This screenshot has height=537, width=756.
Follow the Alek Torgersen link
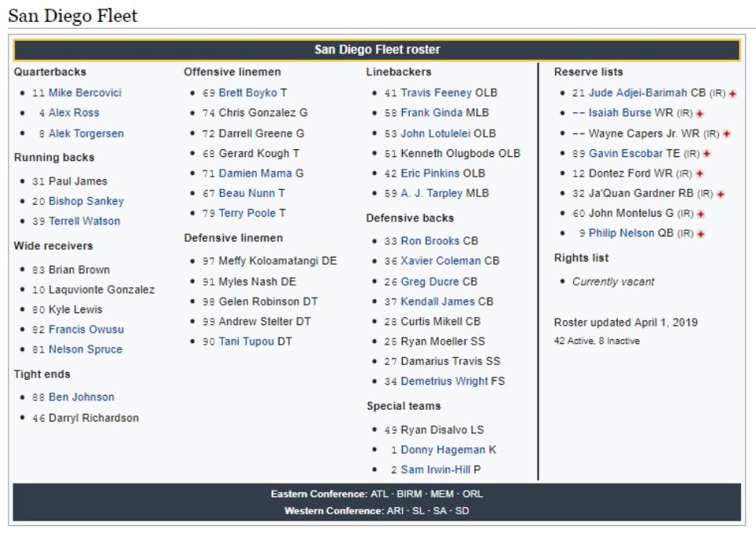pos(86,133)
